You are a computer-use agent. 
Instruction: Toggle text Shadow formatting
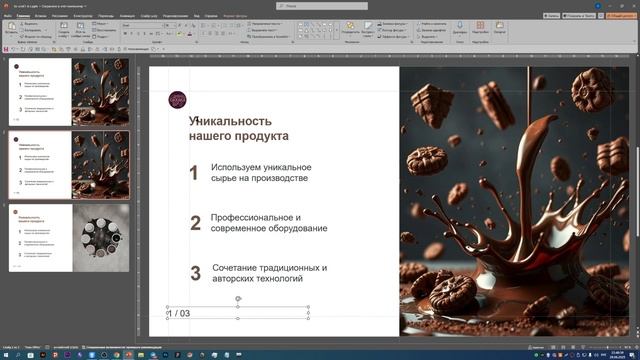click(x=144, y=33)
